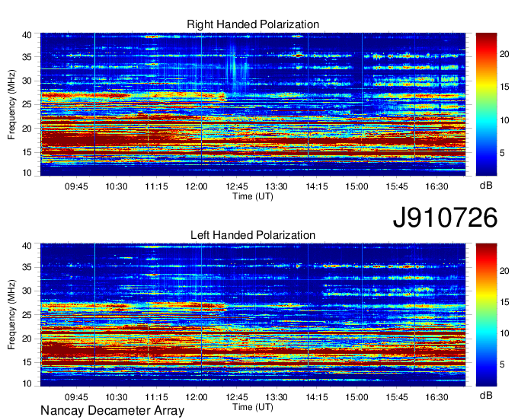This screenshot has height=420, width=518.
Task: Click the left-handed polarization spectrogram
Action: [x=253, y=315]
